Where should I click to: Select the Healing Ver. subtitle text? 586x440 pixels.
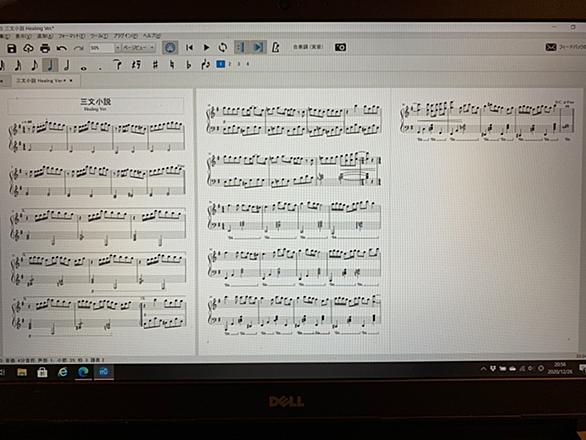pos(95,109)
